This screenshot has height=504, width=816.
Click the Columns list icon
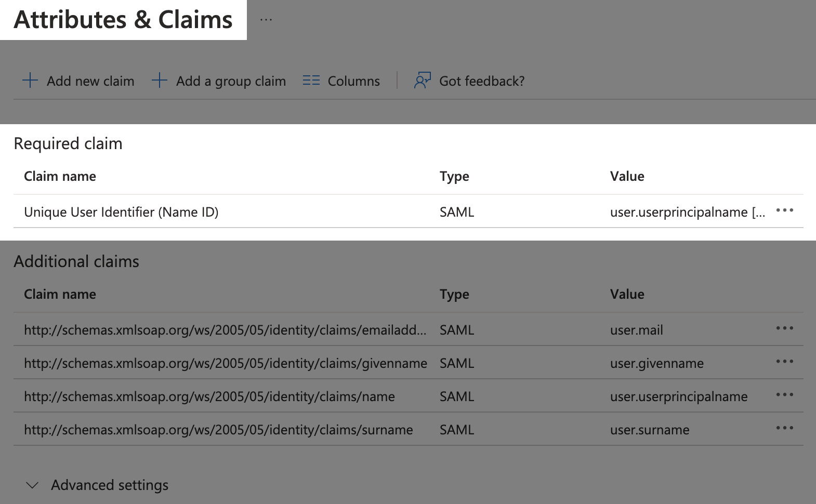tap(311, 81)
